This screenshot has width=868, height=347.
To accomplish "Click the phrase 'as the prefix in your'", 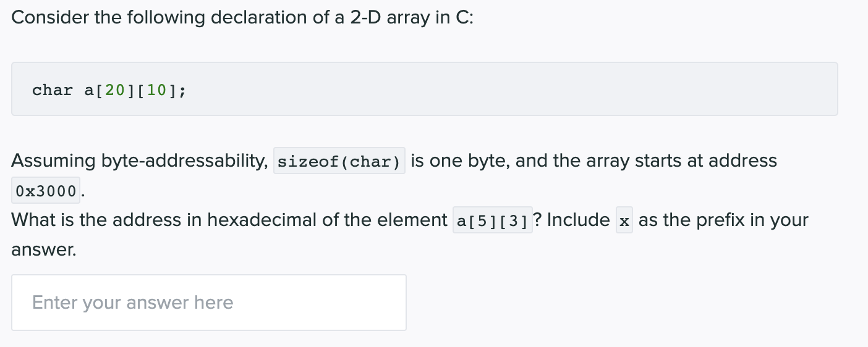I will [723, 220].
